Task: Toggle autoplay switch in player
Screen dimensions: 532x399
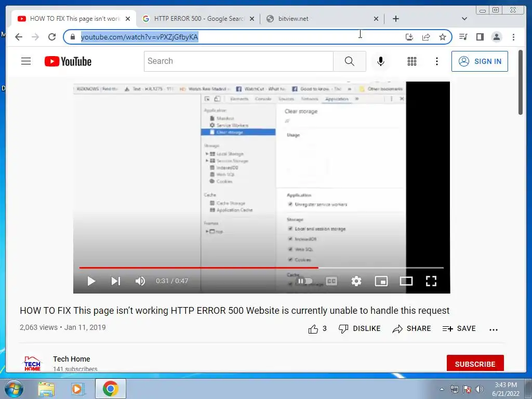Action: point(304,281)
